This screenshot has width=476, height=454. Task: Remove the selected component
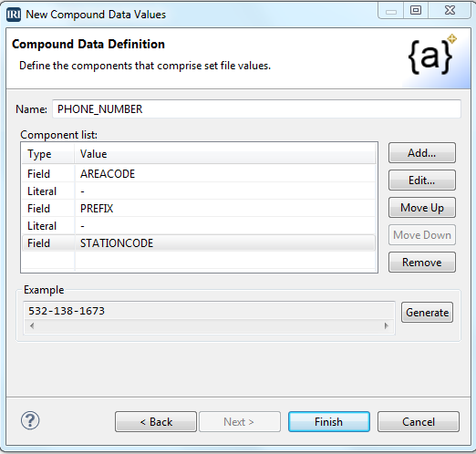point(422,262)
